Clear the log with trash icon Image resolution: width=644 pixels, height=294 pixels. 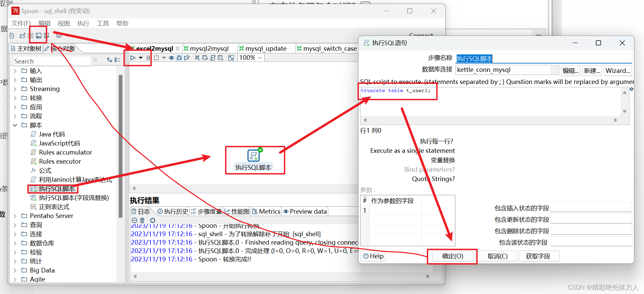(142, 220)
